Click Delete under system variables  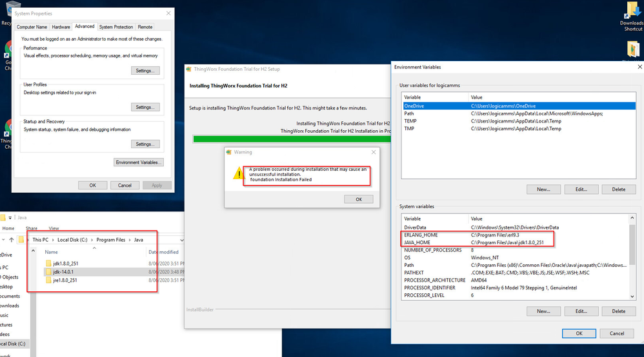619,311
